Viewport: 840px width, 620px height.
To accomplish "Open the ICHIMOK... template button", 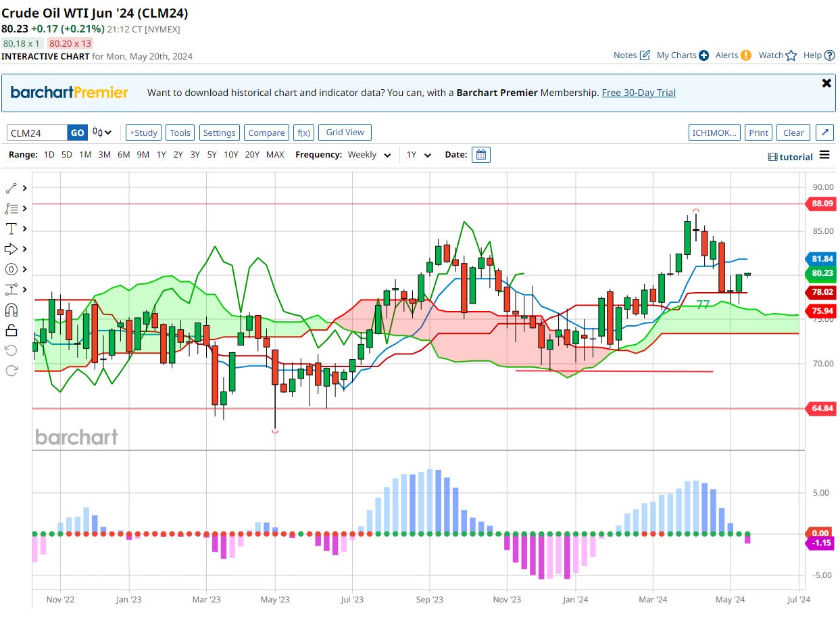I will [x=714, y=133].
